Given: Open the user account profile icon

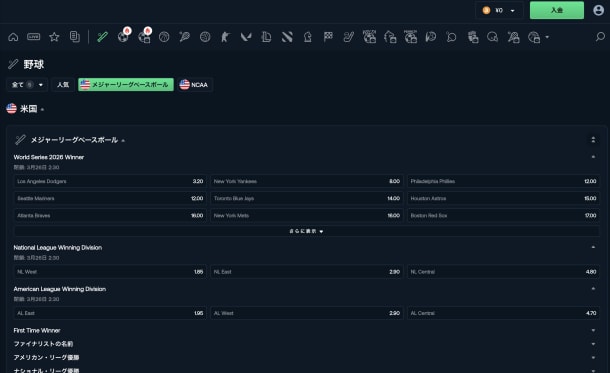Looking at the screenshot, I should point(598,10).
